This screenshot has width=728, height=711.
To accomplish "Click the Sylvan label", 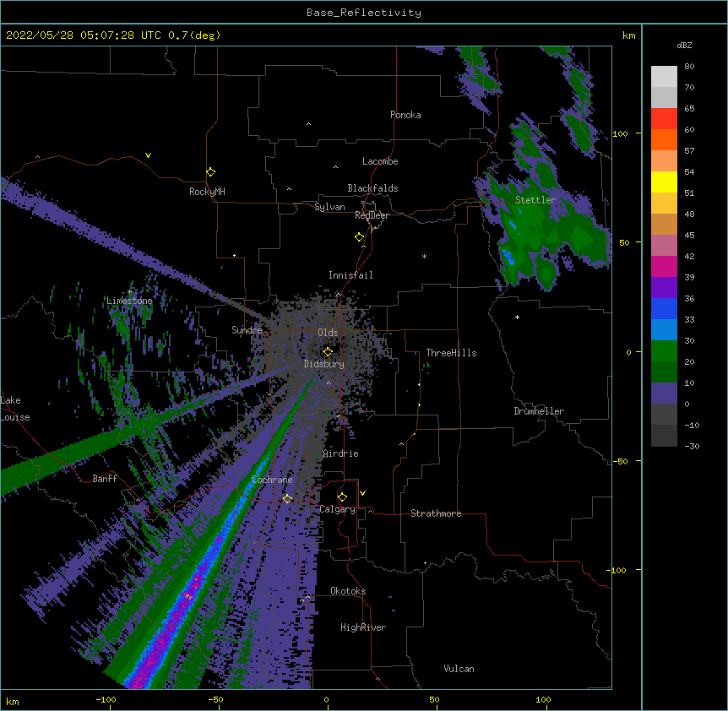I will click(329, 207).
